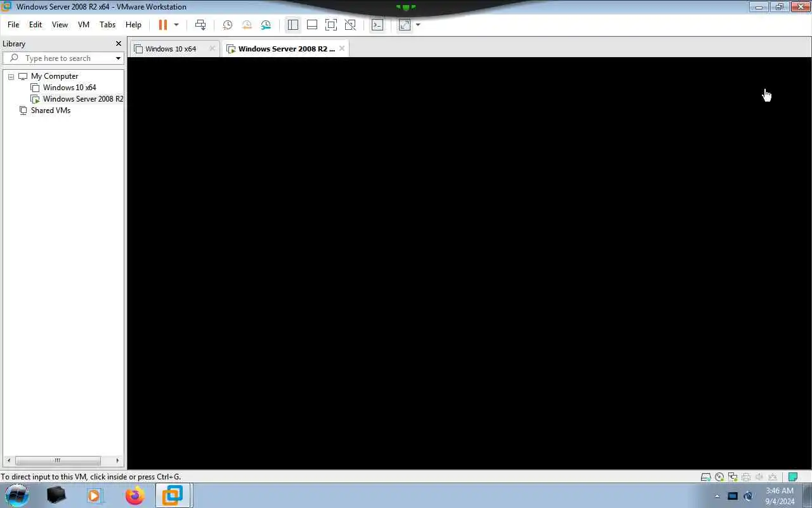Open the black-box app on the taskbar
The image size is (812, 508).
point(56,495)
